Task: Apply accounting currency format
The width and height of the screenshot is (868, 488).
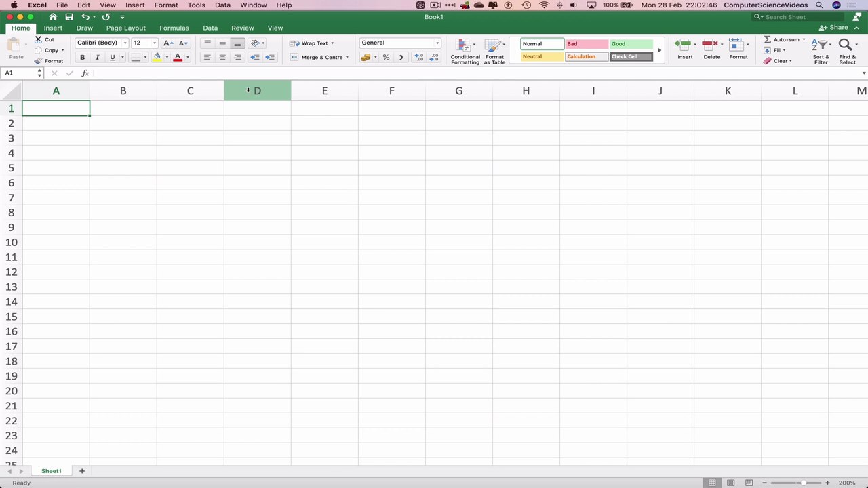Action: (366, 58)
